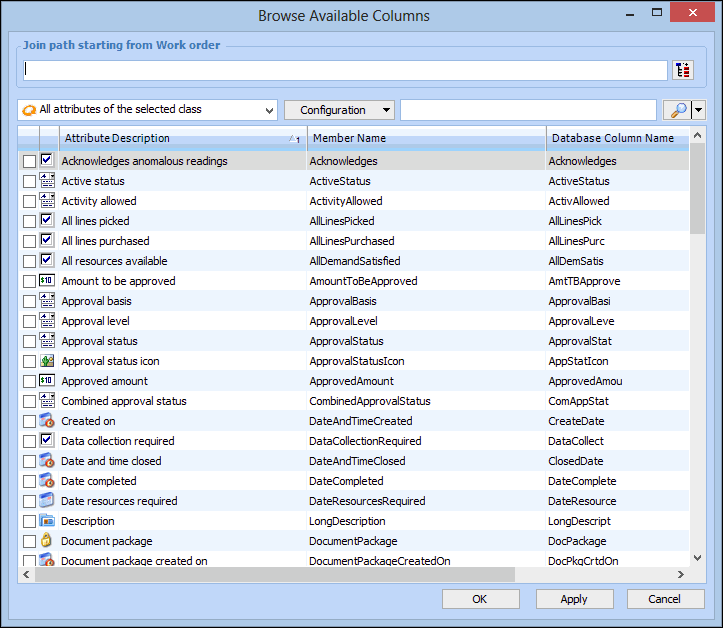Open the dropdown arrow next to search button

tap(698, 110)
